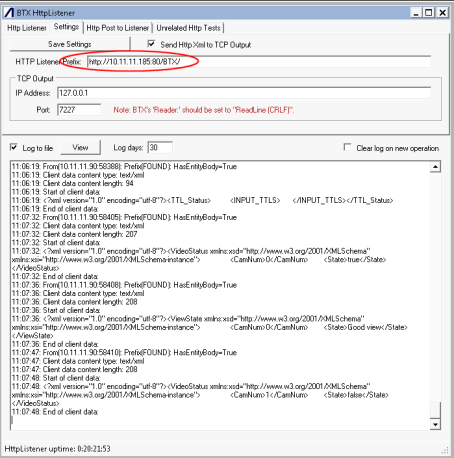Open the Http Post to Listener tab
This screenshot has height=458, width=454.
point(118,28)
